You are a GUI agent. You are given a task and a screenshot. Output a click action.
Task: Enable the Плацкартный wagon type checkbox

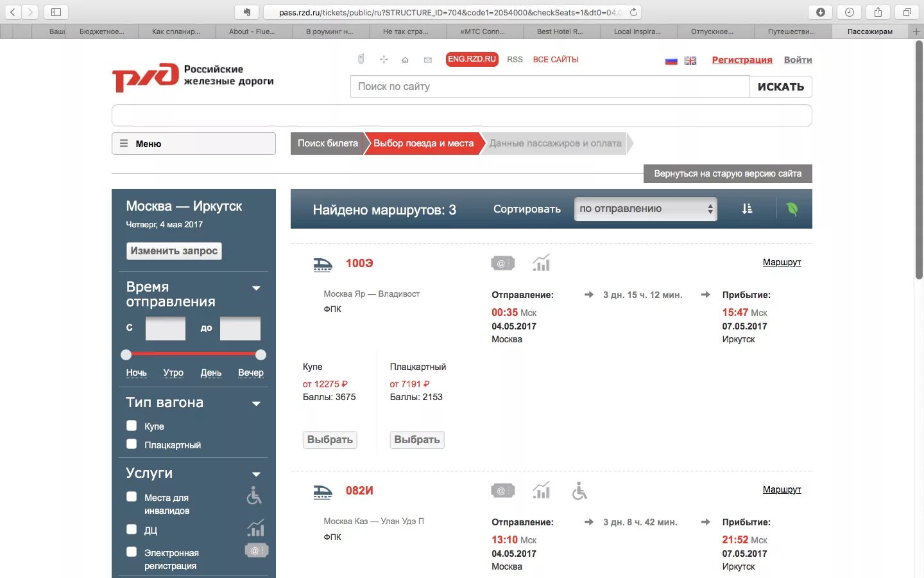point(132,444)
